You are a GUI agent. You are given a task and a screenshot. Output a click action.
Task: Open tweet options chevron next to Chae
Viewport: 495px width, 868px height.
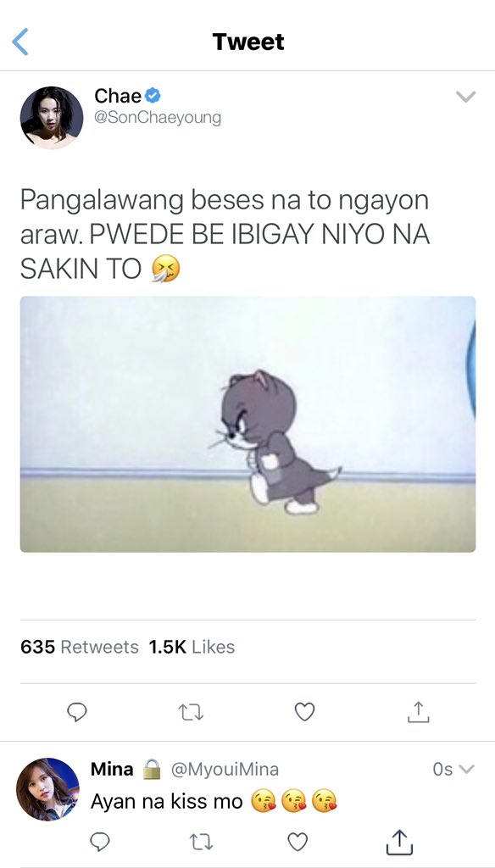[465, 97]
